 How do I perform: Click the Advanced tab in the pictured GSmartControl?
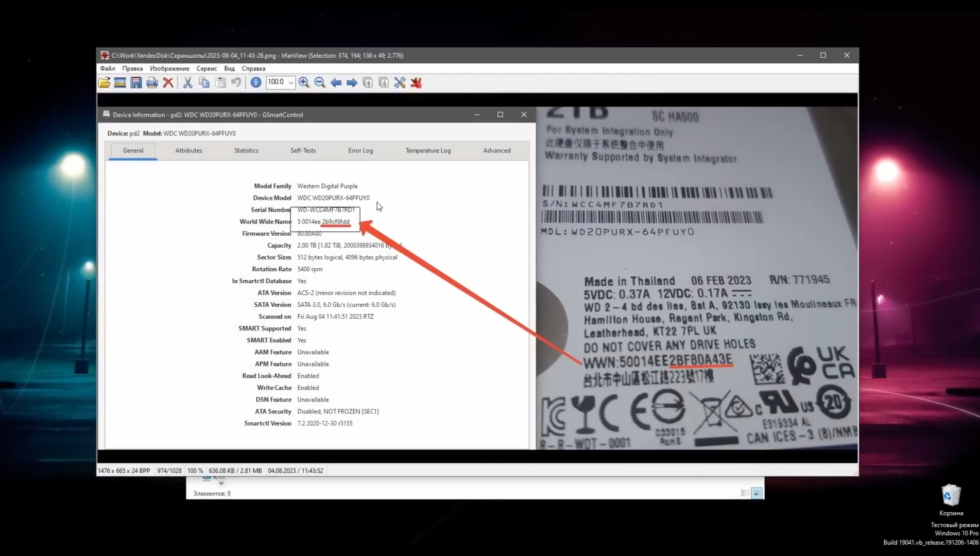pos(496,150)
